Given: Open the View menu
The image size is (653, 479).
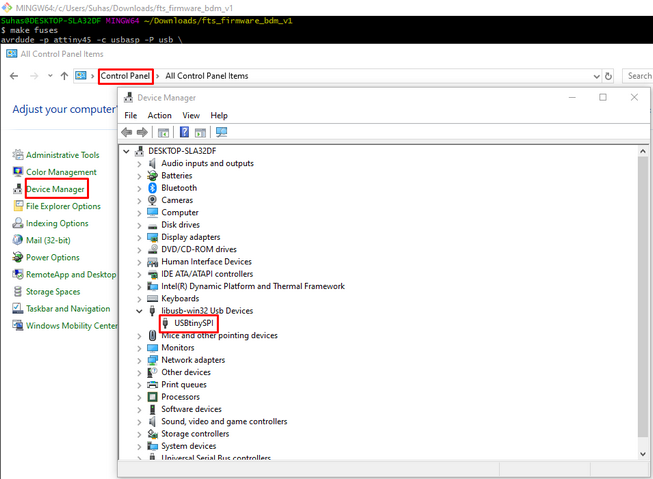Looking at the screenshot, I should (191, 115).
